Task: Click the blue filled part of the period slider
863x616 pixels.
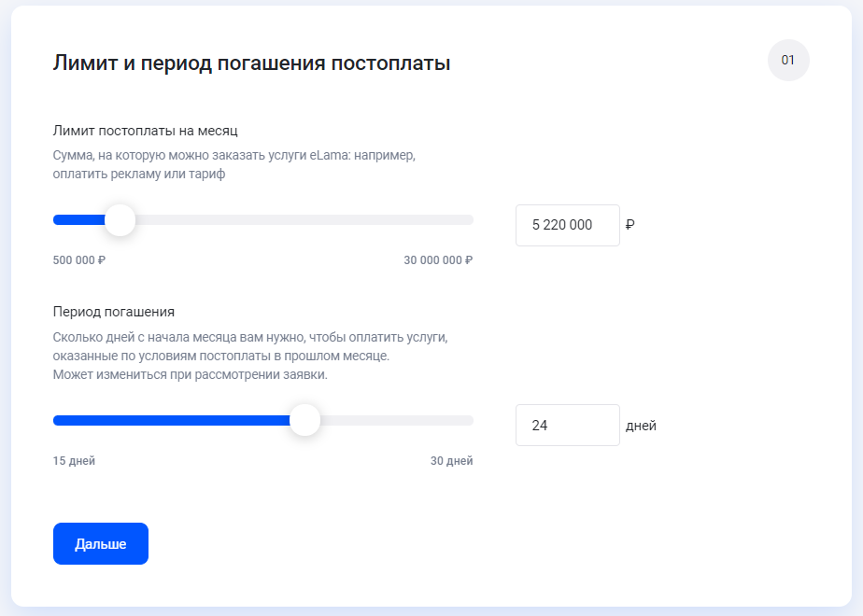Action: click(x=171, y=420)
